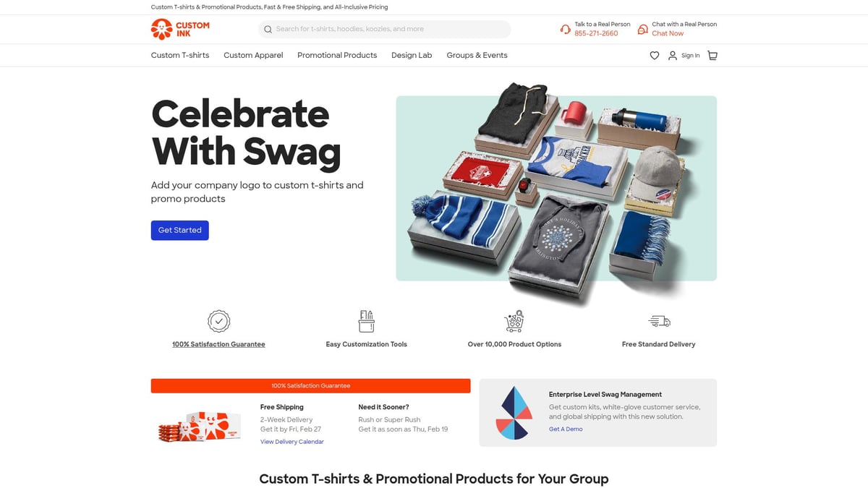The width and height of the screenshot is (868, 488).
Task: Open the Design Lab
Action: pos(412,56)
